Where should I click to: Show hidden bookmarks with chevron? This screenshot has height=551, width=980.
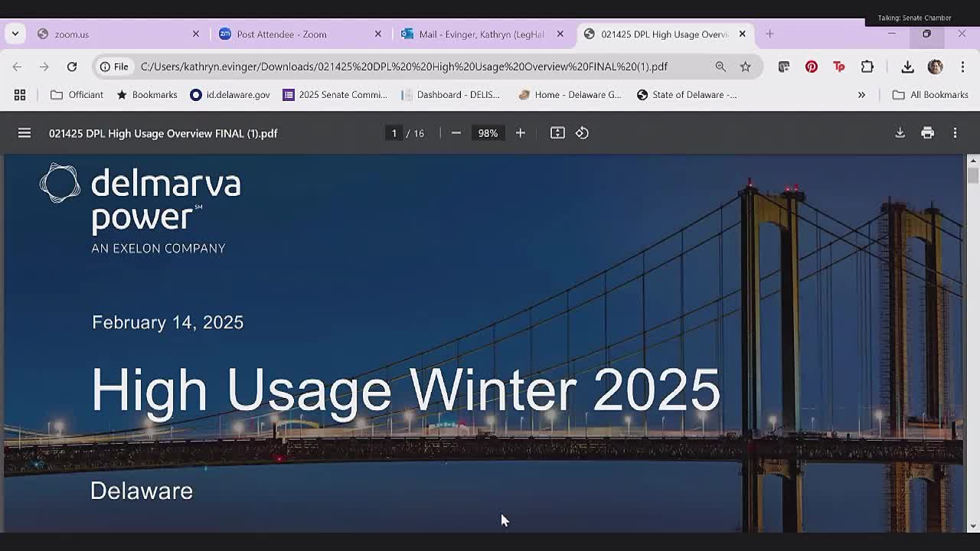pos(861,95)
